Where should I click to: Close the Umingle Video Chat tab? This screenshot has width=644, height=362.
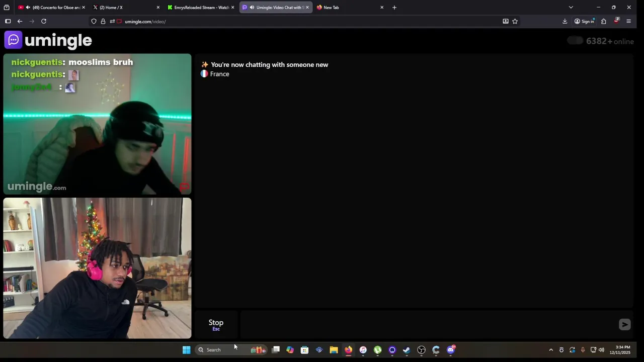point(307,8)
